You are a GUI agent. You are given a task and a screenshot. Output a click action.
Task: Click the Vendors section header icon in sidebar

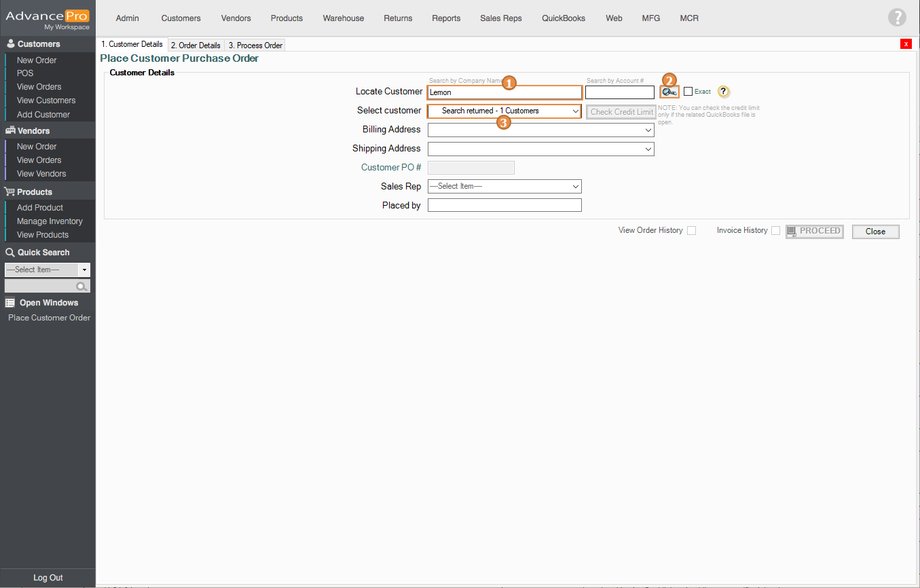click(x=10, y=131)
